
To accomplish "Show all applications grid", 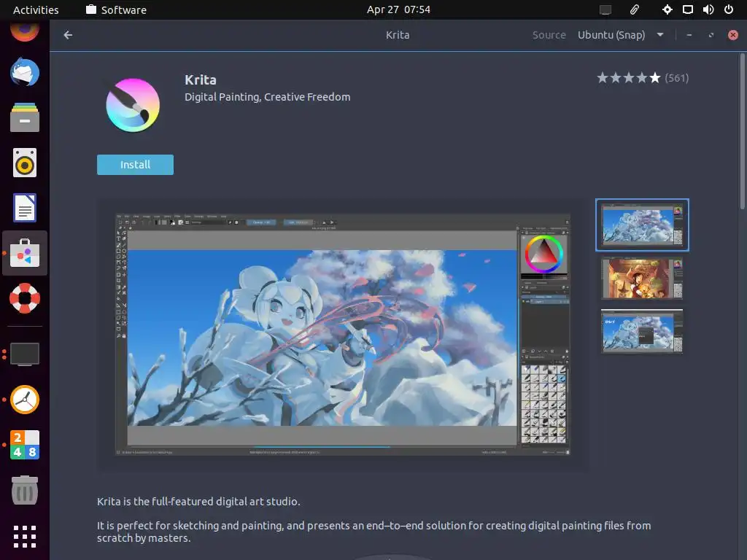I will click(x=25, y=537).
